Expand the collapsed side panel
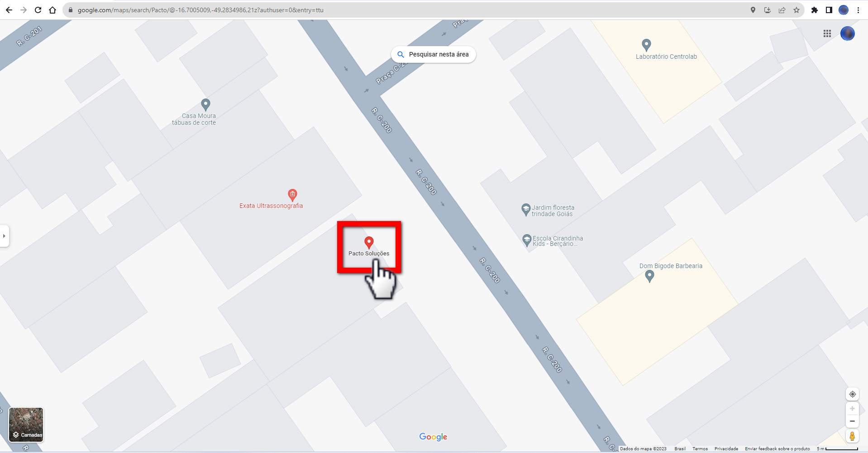This screenshot has height=453, width=868. point(4,236)
